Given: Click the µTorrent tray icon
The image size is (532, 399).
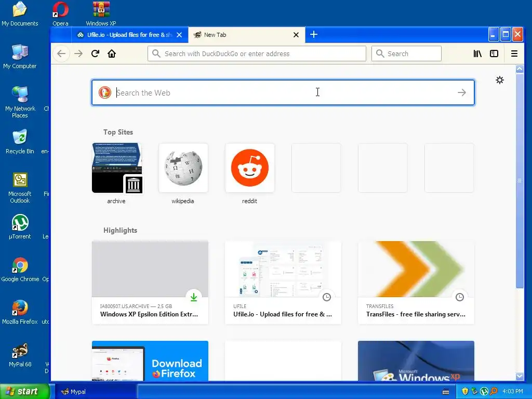Looking at the screenshot, I should (x=484, y=391).
